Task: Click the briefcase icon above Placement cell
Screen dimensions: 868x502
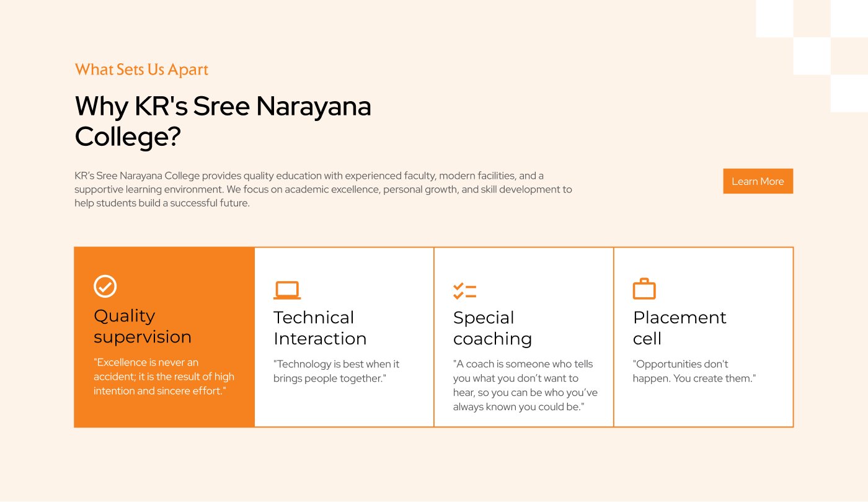Action: click(644, 289)
